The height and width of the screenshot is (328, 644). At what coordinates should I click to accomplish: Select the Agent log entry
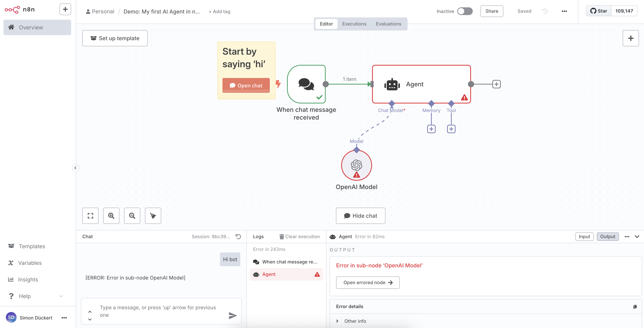286,274
